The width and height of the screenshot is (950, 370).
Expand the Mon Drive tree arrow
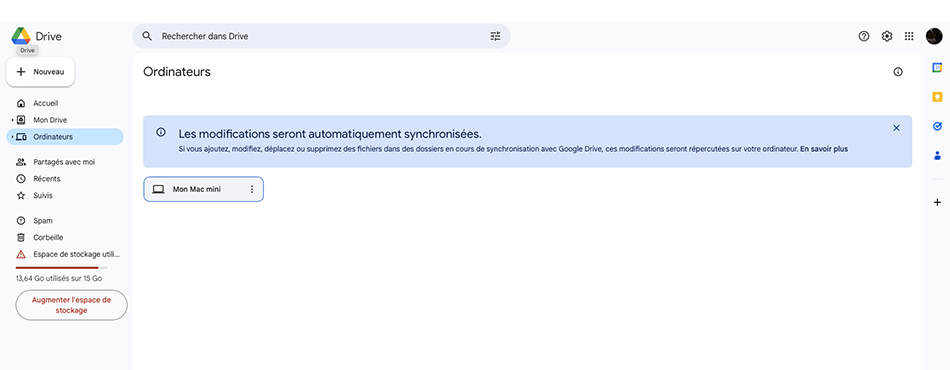tap(12, 120)
